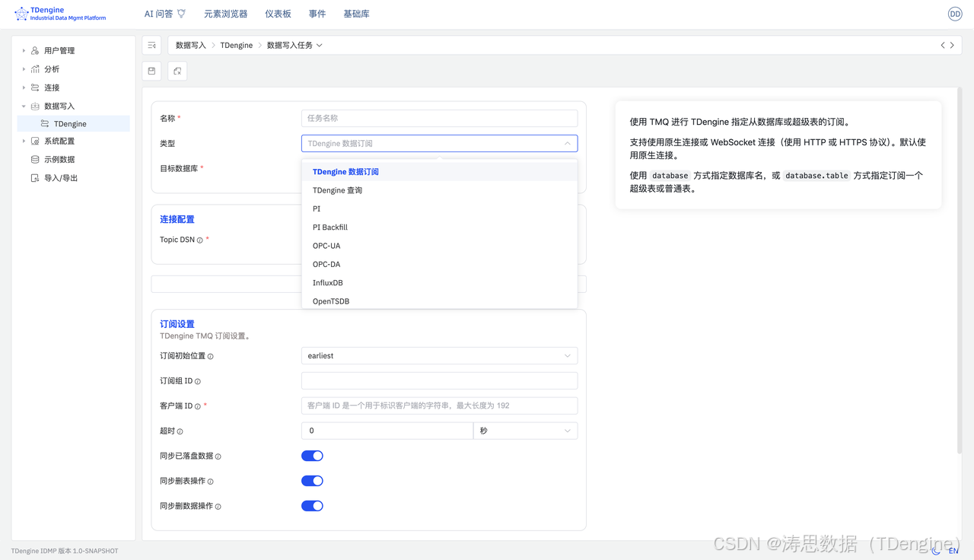974x560 pixels.
Task: Expand the 系统配置 tree node
Action: 24,141
